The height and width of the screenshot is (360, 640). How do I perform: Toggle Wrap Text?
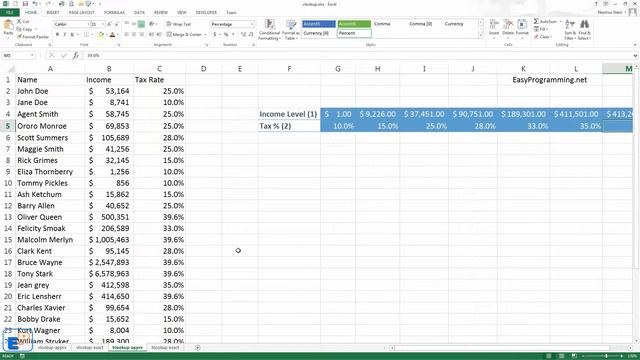(178, 24)
